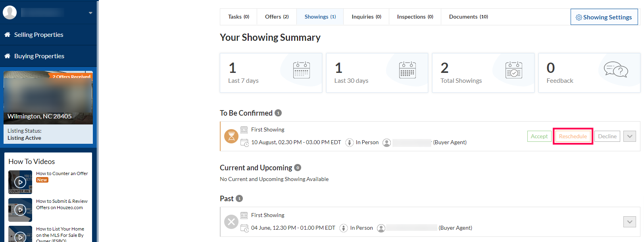Screen dimensions: 644x242
Task: Click the user profile avatar icon
Action: coord(10,13)
